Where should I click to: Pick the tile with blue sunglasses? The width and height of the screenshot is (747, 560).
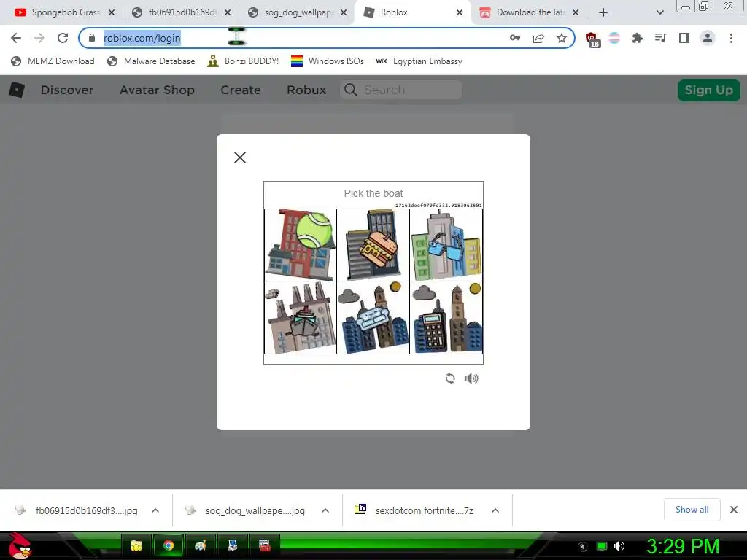[446, 245]
